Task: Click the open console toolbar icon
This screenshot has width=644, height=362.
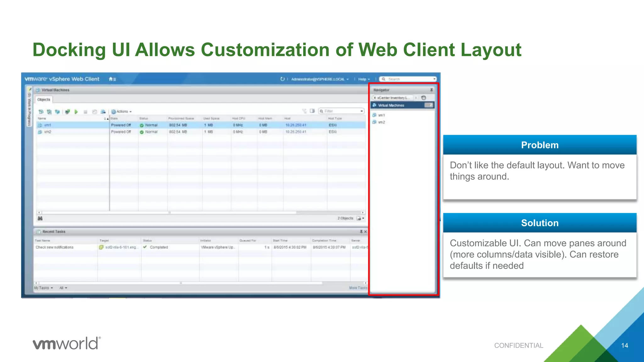Action: point(67,112)
